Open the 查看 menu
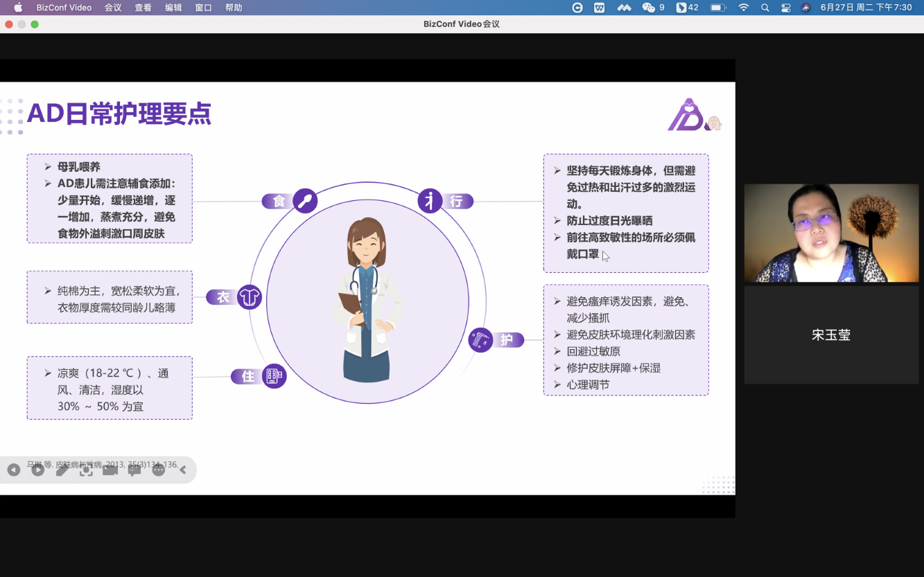 point(143,8)
